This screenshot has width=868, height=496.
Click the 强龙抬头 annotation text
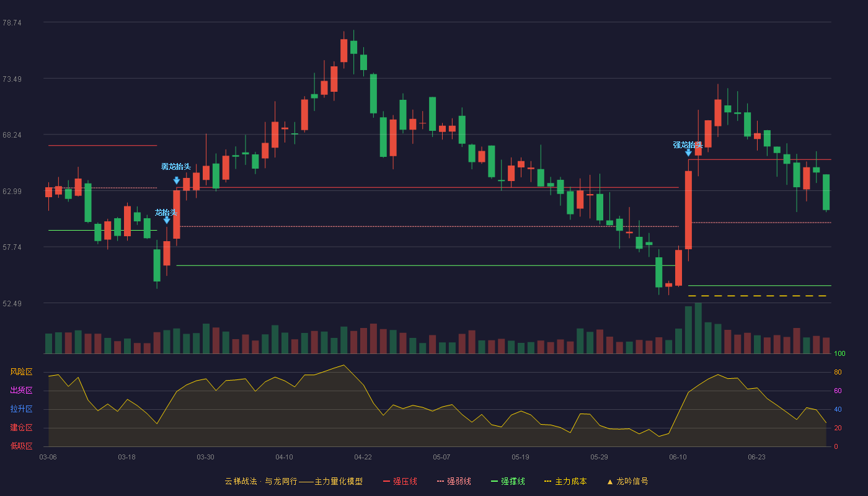pos(688,145)
